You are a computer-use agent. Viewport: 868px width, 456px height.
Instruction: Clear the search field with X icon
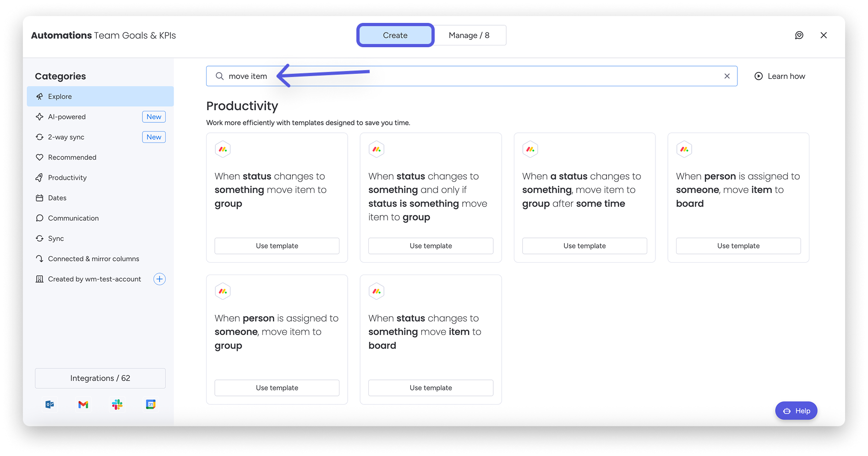(726, 76)
